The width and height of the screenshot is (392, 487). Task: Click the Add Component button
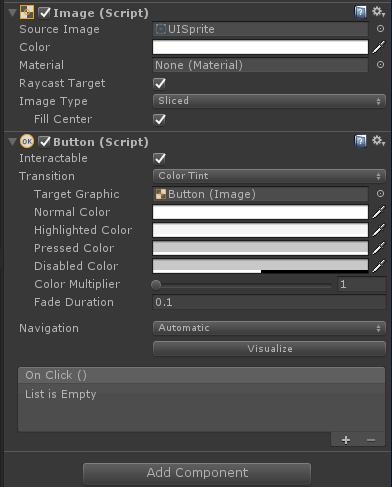point(197,473)
